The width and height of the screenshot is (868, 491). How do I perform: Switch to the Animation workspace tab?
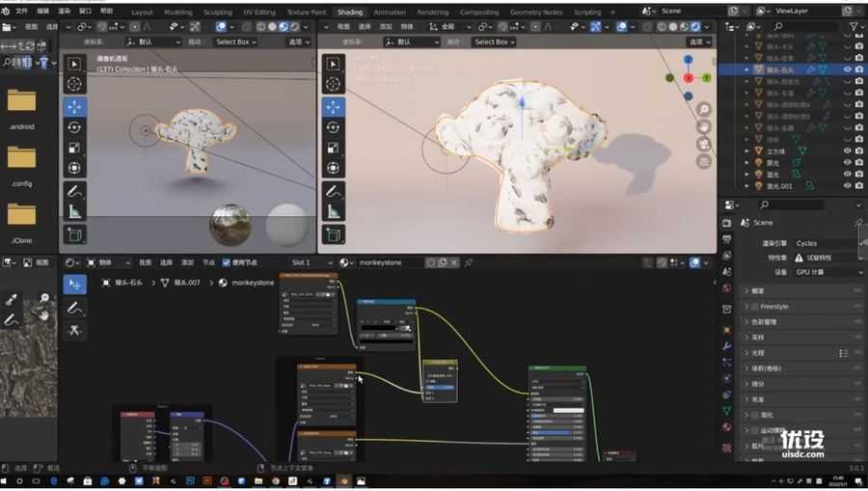390,12
